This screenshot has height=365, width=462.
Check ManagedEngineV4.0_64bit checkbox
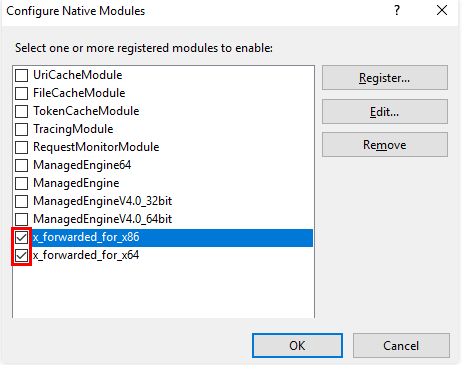pos(22,219)
